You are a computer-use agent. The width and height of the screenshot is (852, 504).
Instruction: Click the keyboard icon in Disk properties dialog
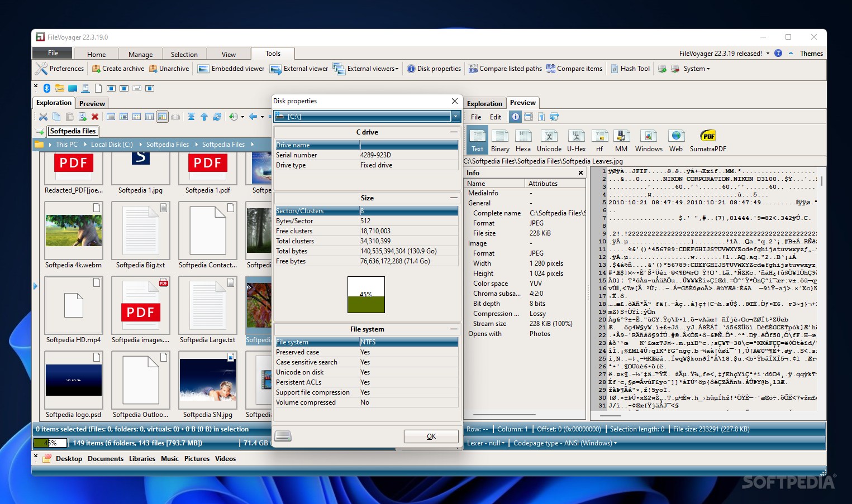[x=283, y=436]
